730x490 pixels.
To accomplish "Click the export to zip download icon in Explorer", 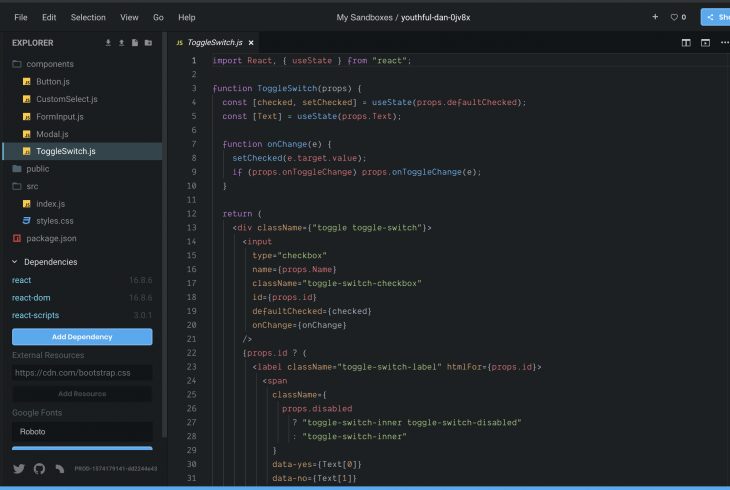I will coord(108,43).
